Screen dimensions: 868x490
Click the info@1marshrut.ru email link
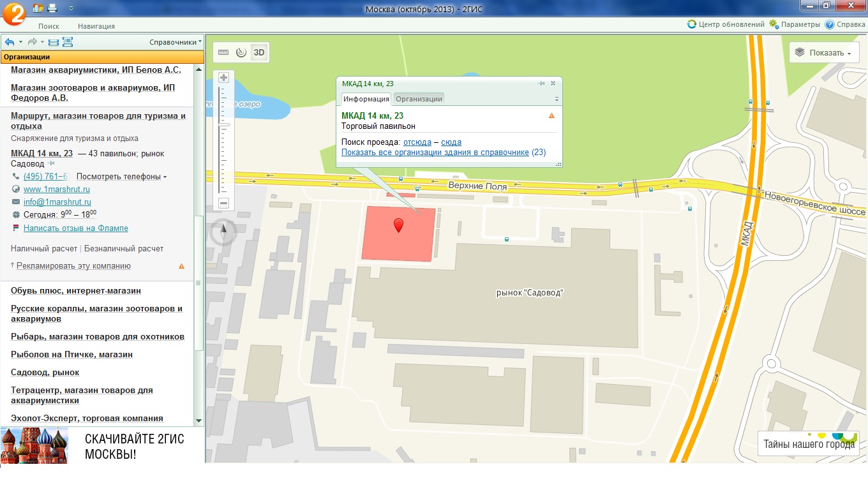(57, 202)
